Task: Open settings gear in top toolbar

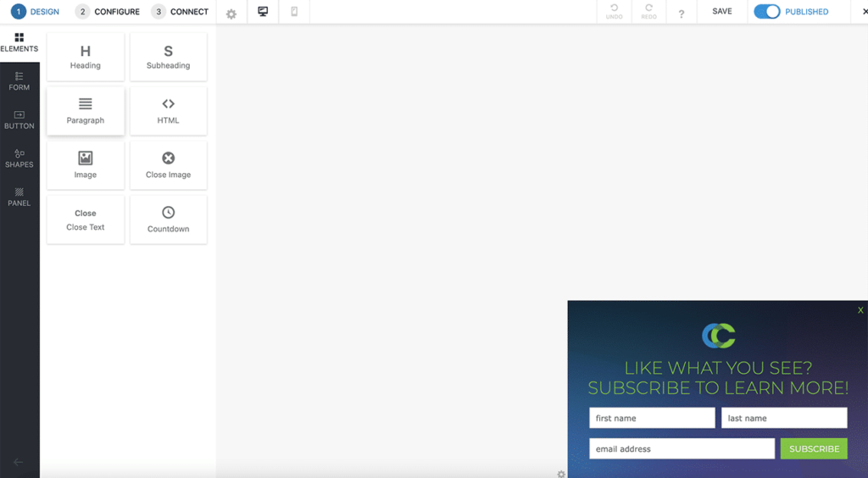Action: tap(231, 14)
